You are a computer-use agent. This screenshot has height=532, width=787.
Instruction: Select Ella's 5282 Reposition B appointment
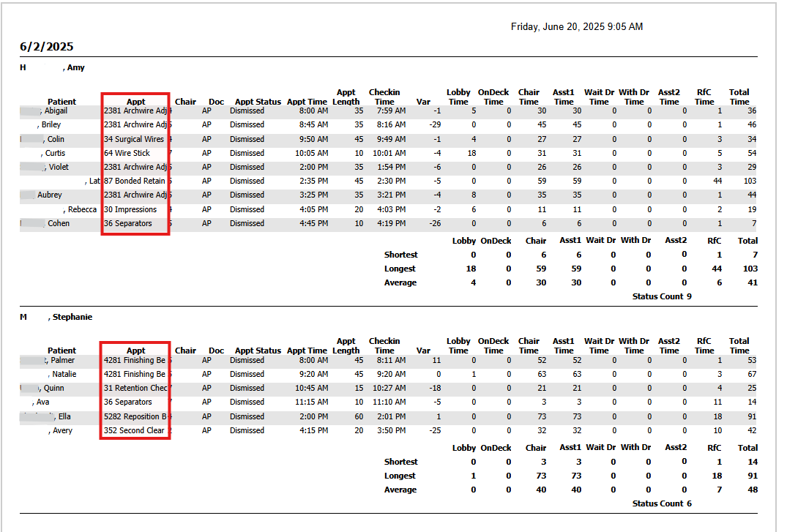coord(135,416)
